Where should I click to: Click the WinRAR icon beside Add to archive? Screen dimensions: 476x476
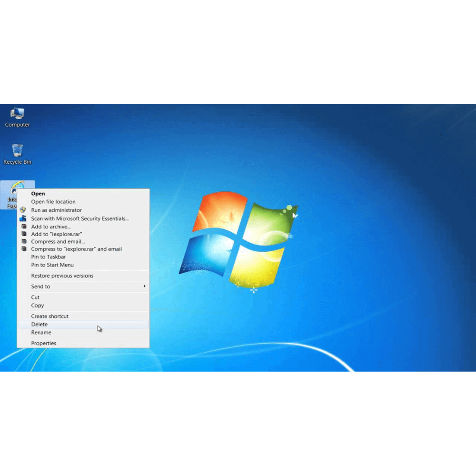click(24, 227)
